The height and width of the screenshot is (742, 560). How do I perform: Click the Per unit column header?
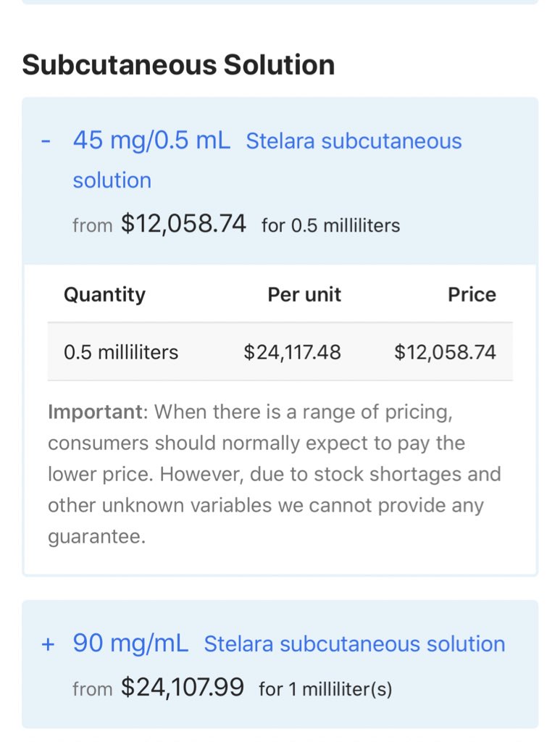click(304, 295)
